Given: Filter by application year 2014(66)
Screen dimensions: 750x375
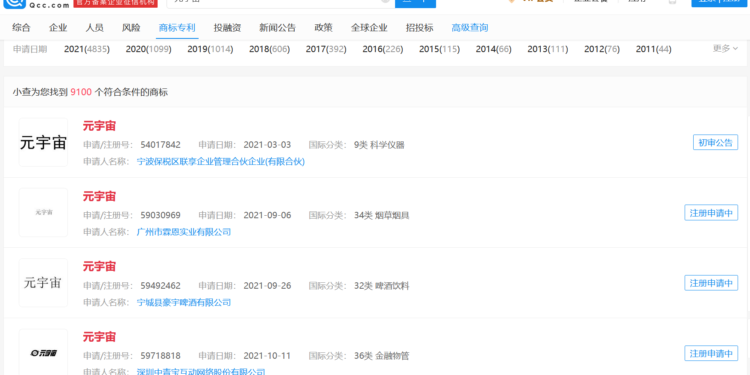Looking at the screenshot, I should tap(493, 49).
